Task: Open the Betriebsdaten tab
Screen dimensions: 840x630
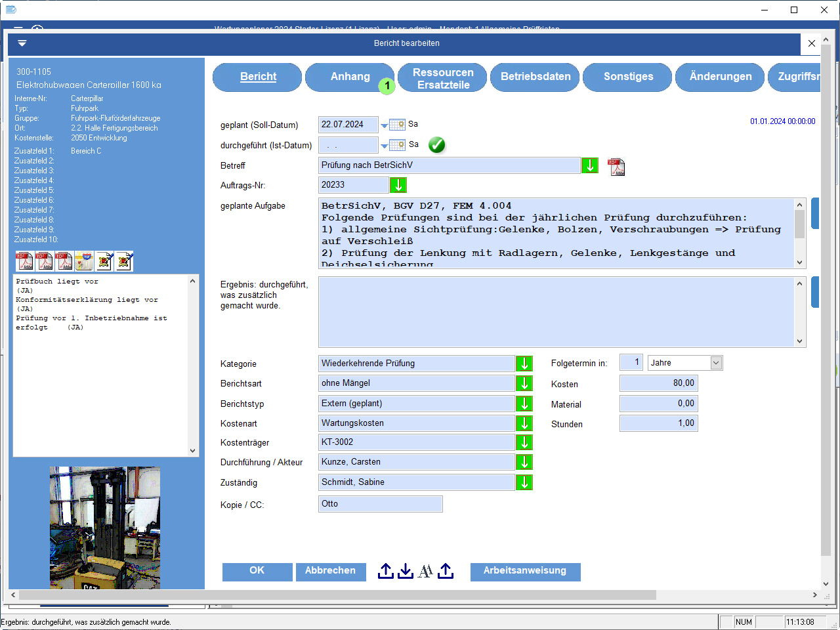Action: tap(535, 77)
